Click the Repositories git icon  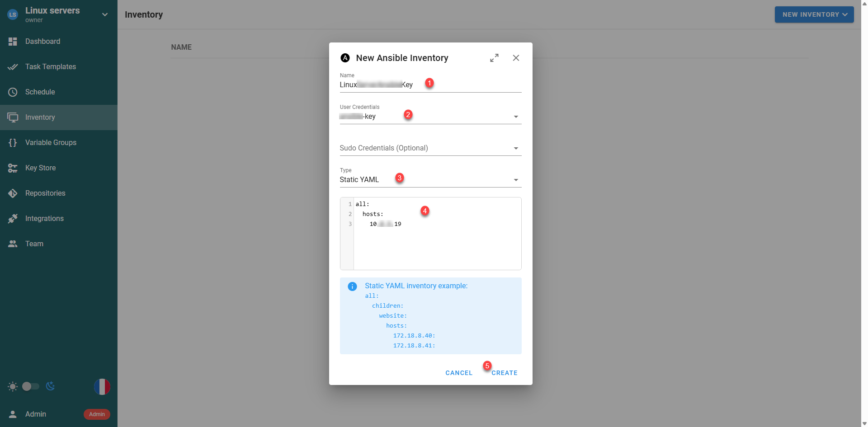[13, 193]
